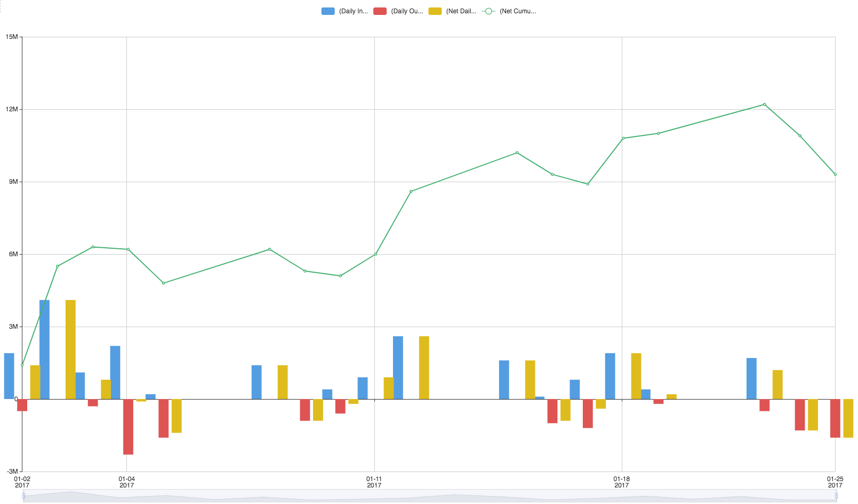Select the highest point on the green line
This screenshot has height=504, width=858.
[764, 104]
